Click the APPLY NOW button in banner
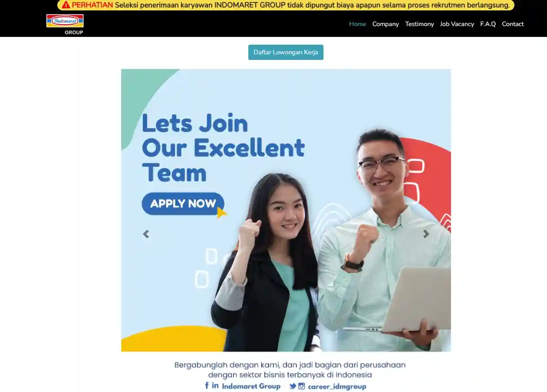 183,204
